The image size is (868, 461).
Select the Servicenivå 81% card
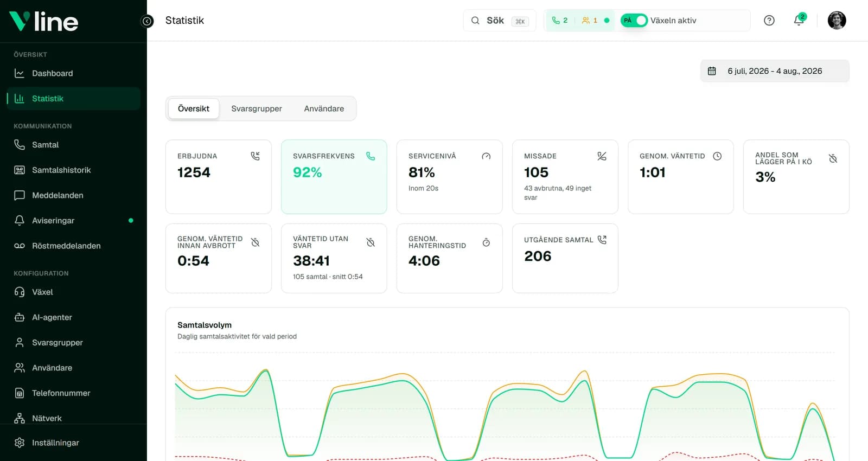pyautogui.click(x=450, y=177)
